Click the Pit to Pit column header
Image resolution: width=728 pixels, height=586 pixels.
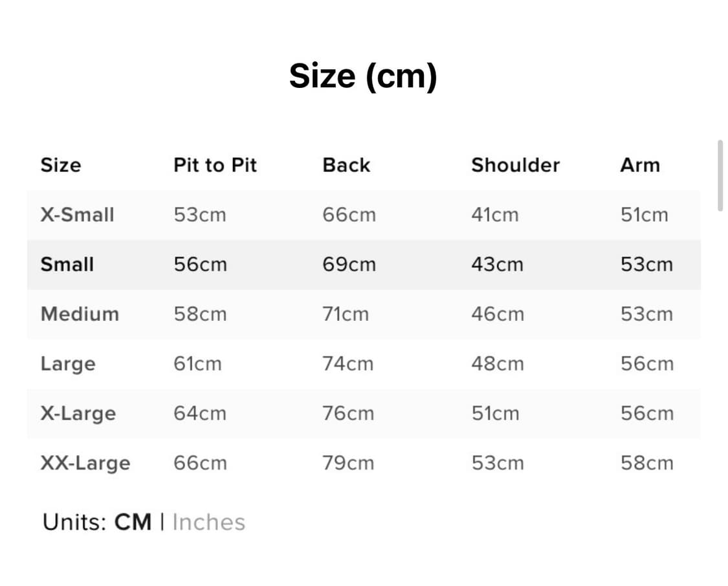(x=215, y=165)
